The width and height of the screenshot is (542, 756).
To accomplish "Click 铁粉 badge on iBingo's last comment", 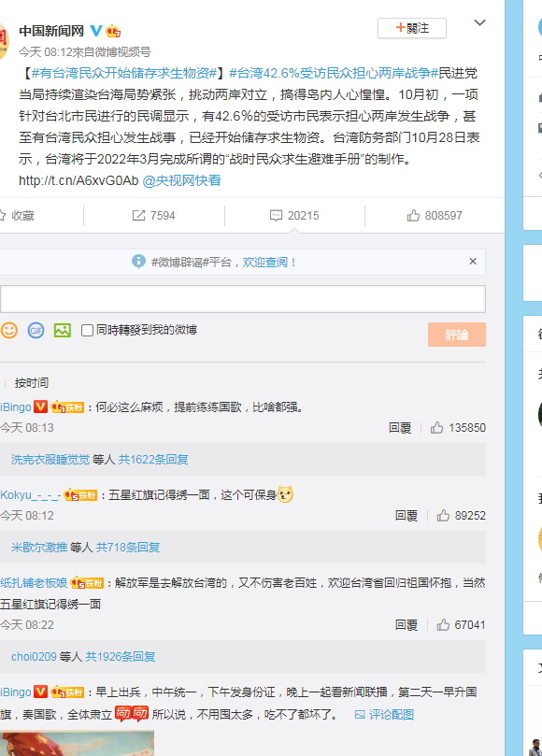I will point(67,692).
